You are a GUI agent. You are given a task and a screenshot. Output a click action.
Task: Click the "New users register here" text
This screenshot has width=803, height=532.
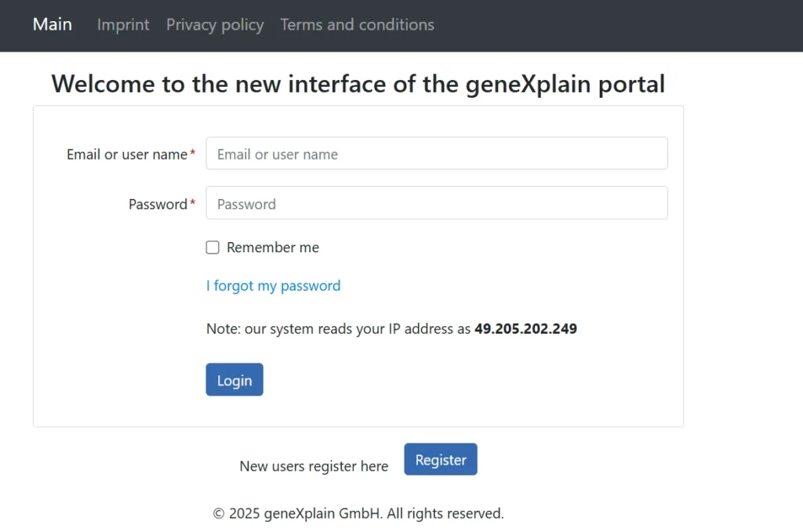[x=314, y=466]
